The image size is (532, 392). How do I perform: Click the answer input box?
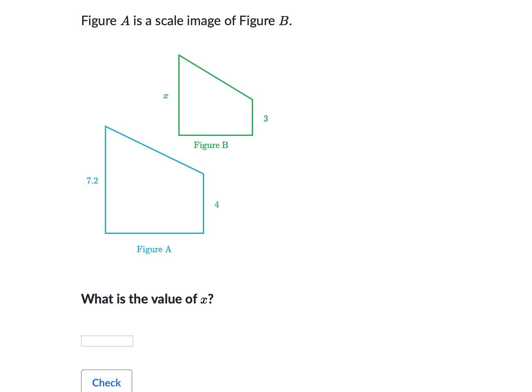[x=107, y=341]
